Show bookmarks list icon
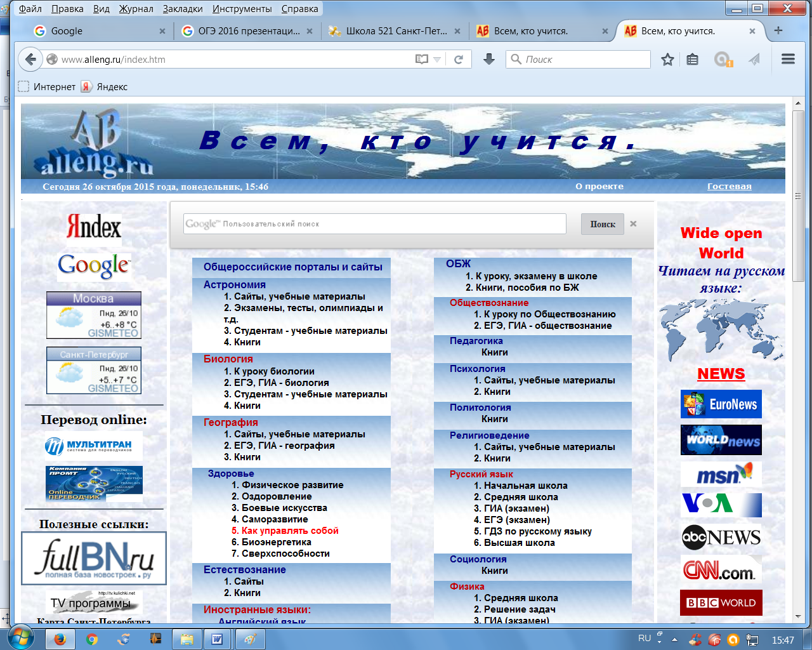The image size is (812, 650). [693, 59]
